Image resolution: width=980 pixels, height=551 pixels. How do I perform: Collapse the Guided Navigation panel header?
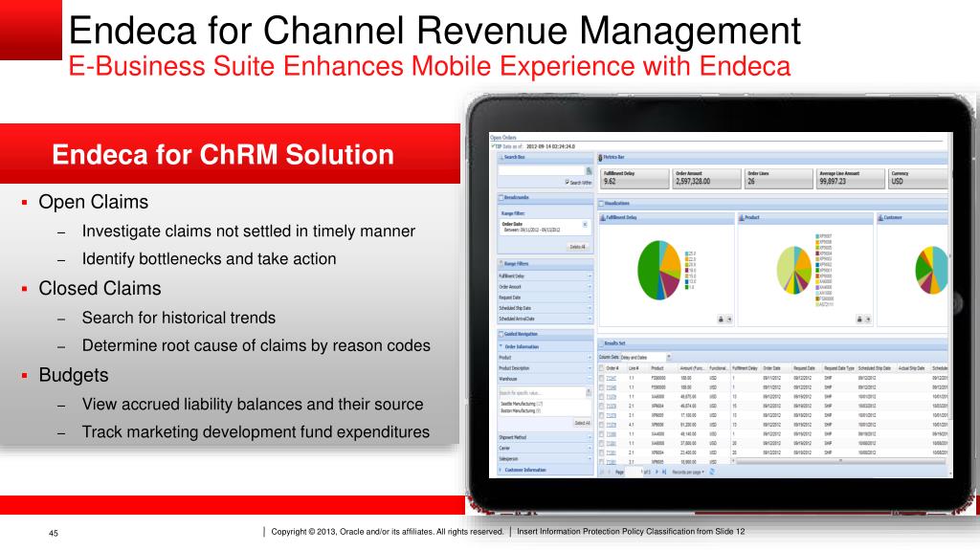click(545, 334)
